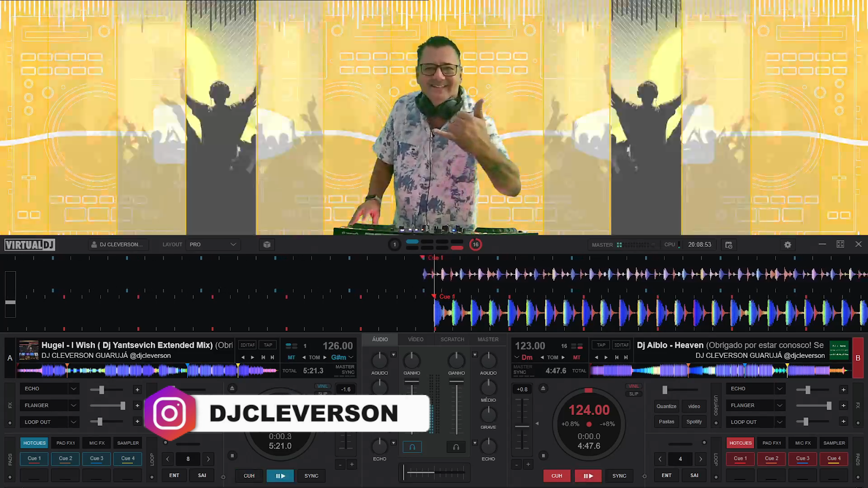
Task: Stop deck A with the square button
Action: (232, 455)
